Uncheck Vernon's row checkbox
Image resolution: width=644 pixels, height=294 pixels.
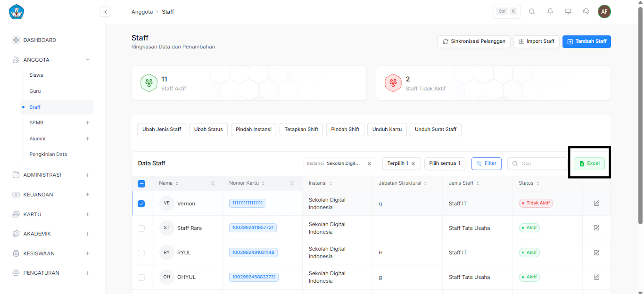(x=141, y=204)
